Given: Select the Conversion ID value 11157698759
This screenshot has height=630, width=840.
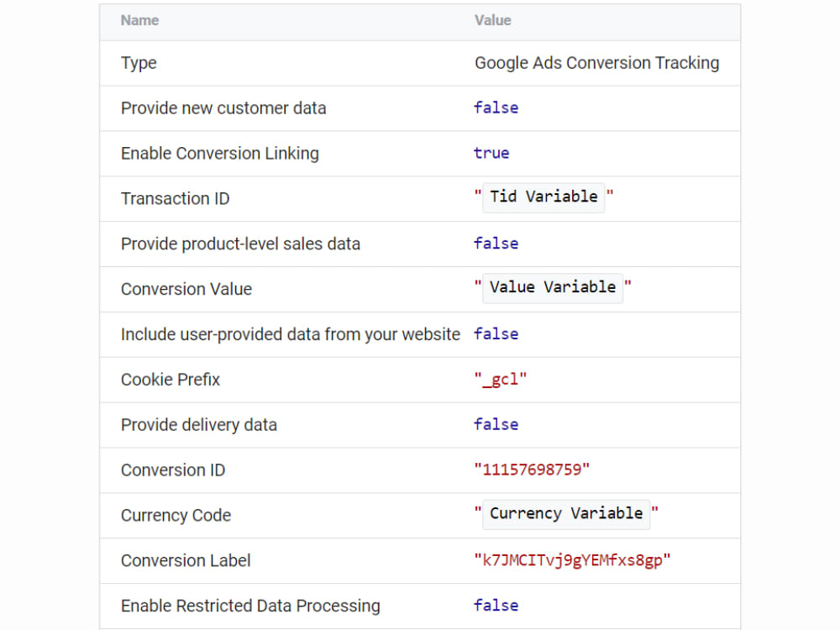Looking at the screenshot, I should 534,470.
